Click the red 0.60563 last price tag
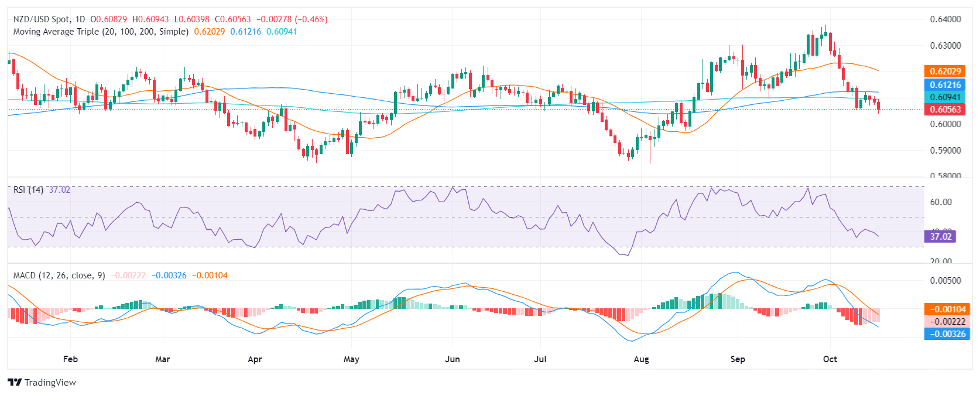The image size is (980, 395). 945,110
